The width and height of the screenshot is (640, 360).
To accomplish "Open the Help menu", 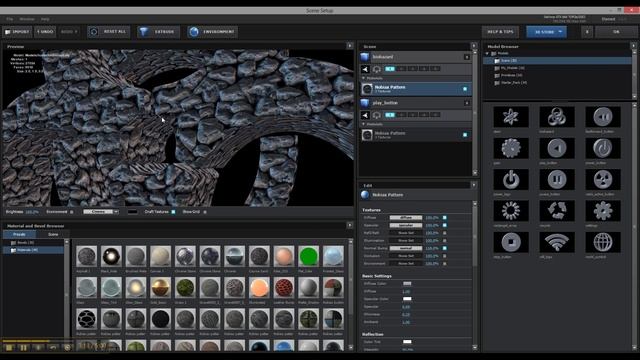I will click(45, 19).
